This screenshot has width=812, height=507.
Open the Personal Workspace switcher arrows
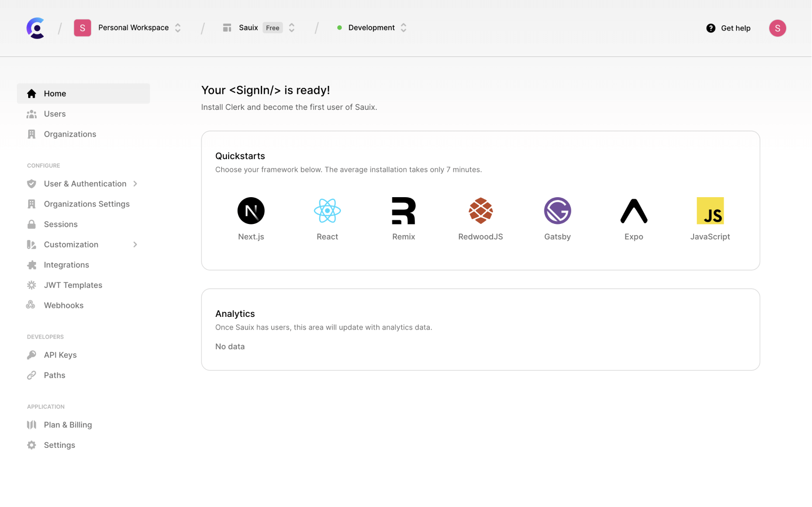point(178,28)
